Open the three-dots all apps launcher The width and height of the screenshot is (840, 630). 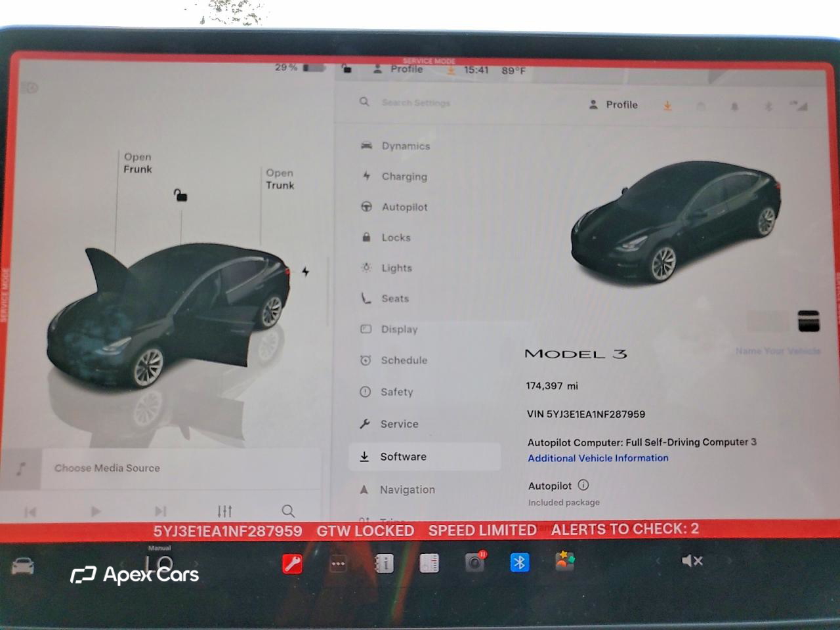338,564
